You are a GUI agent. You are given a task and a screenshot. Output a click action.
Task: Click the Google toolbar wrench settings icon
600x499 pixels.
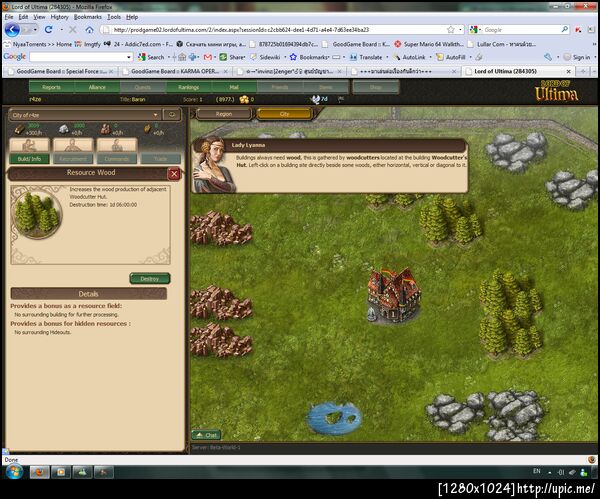548,57
